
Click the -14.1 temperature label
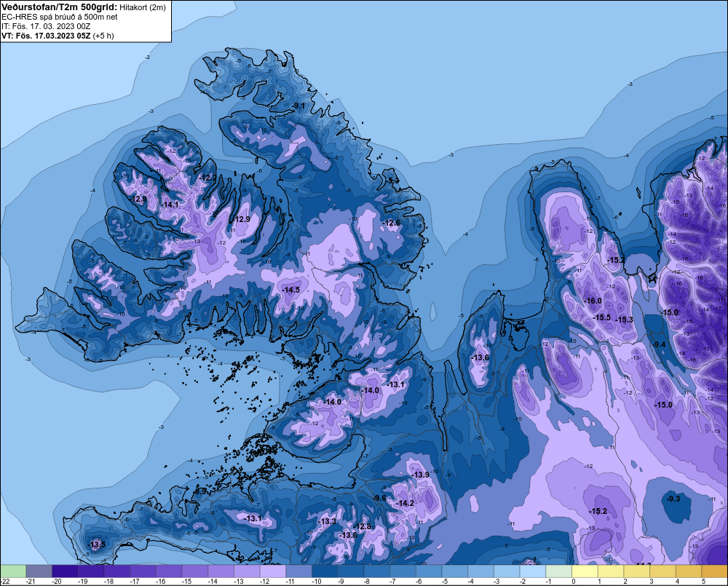(170, 205)
